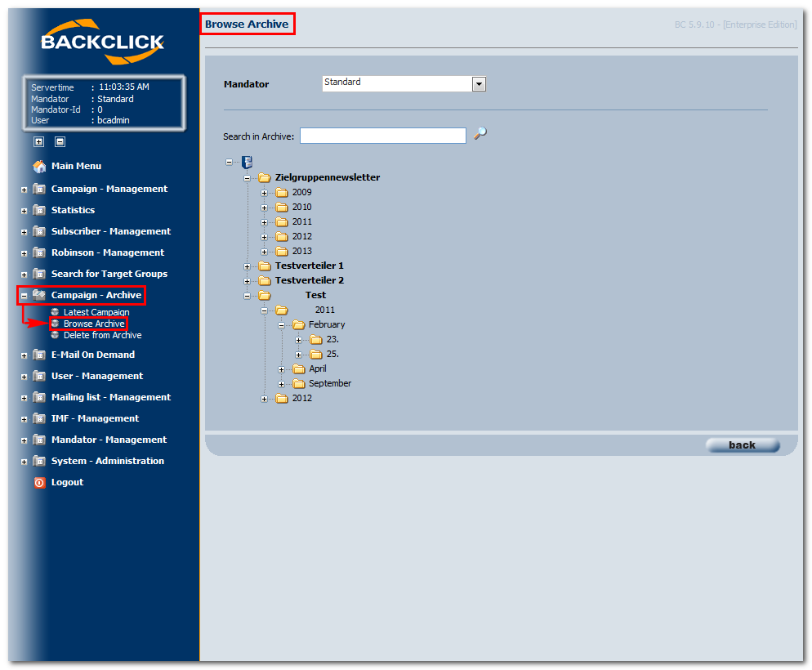Expand the Testverteiler 1 node
Viewport: 812px width, 670px height.
pyautogui.click(x=247, y=266)
